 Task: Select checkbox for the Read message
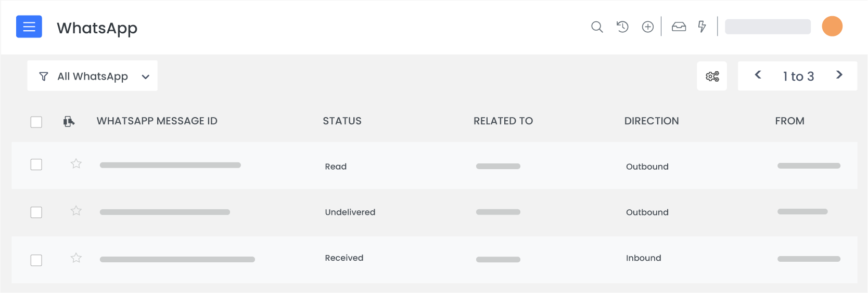click(x=36, y=164)
